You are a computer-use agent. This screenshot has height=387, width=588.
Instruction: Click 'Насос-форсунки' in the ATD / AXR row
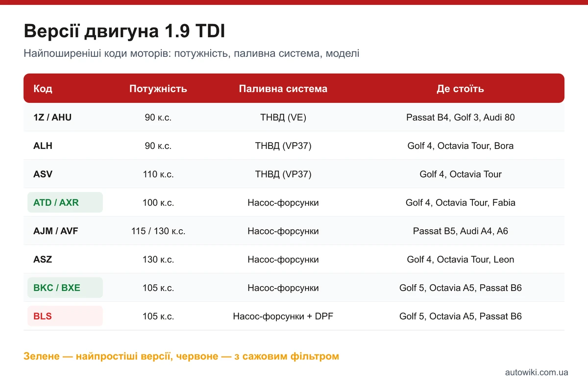pyautogui.click(x=283, y=203)
